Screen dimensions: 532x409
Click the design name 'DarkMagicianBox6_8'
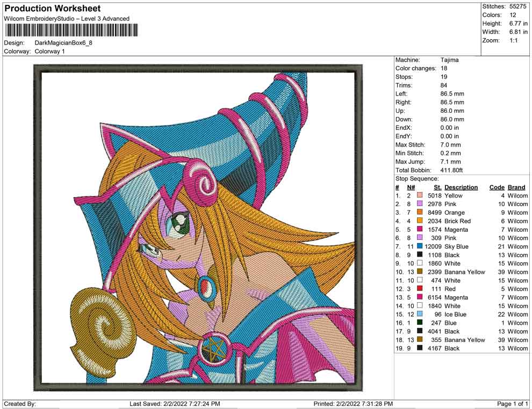[63, 43]
